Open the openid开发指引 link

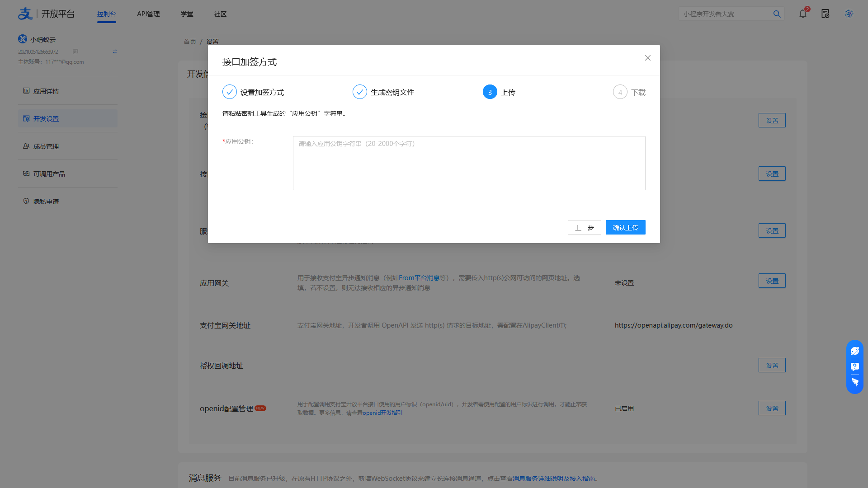pyautogui.click(x=382, y=413)
